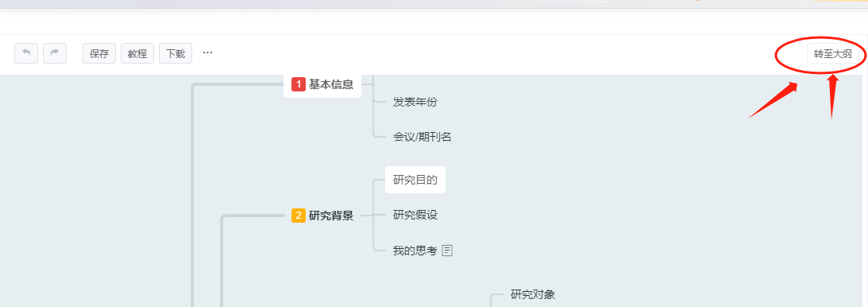Select the 会议/期刊名 child node
The height and width of the screenshot is (307, 868).
pos(422,136)
